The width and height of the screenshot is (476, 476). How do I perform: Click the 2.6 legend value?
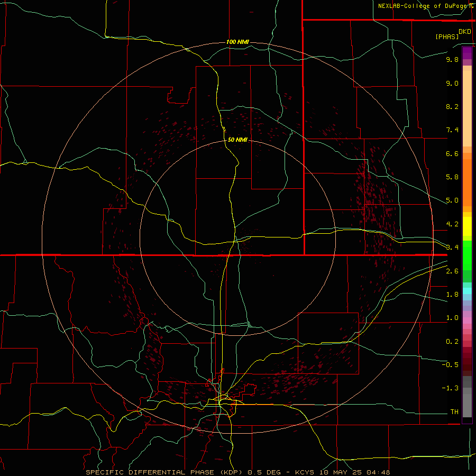click(x=452, y=271)
